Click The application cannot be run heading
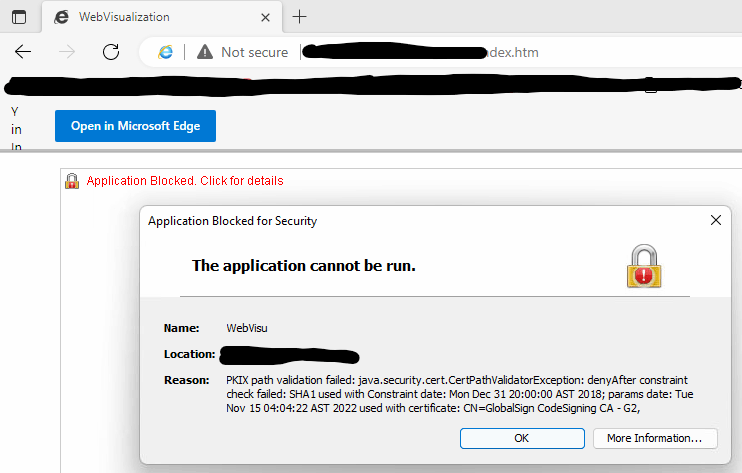This screenshot has height=473, width=742. [303, 266]
